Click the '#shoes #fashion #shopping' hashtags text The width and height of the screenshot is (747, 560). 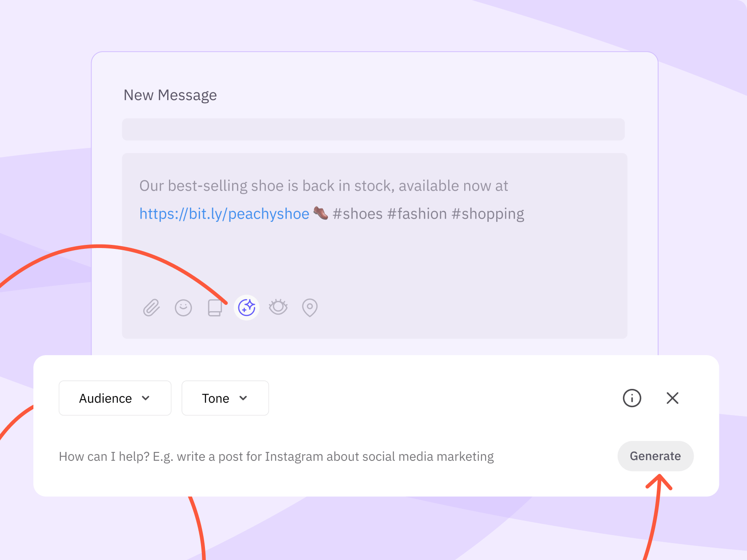click(428, 214)
